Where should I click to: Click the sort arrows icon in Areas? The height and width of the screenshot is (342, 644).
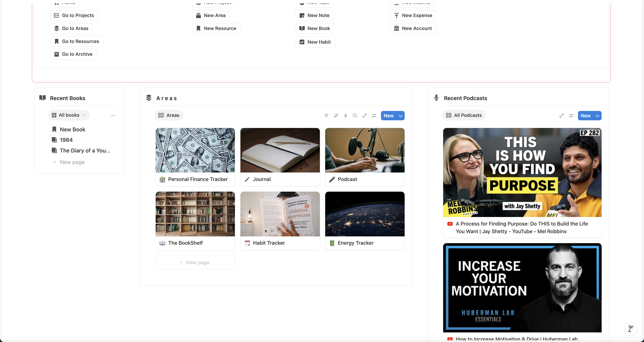coord(336,115)
